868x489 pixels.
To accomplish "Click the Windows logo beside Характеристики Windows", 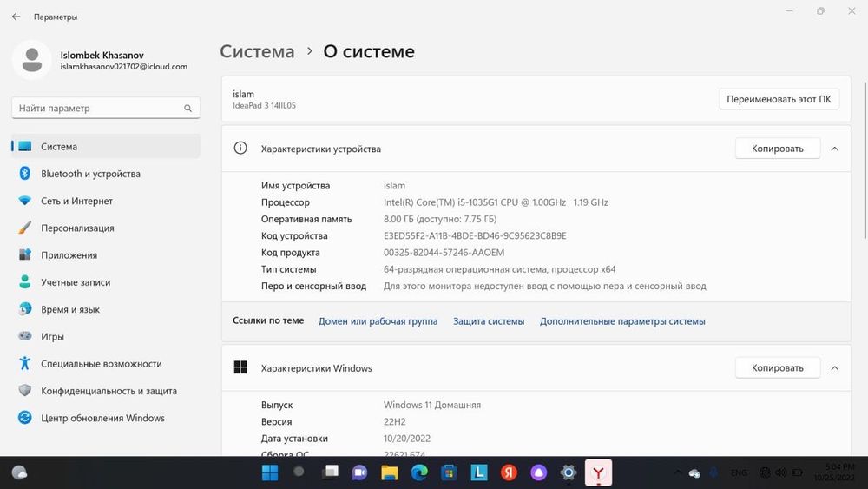I will click(240, 367).
